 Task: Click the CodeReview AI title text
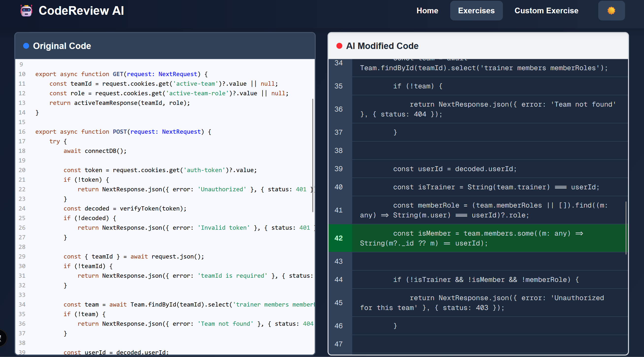(x=81, y=11)
